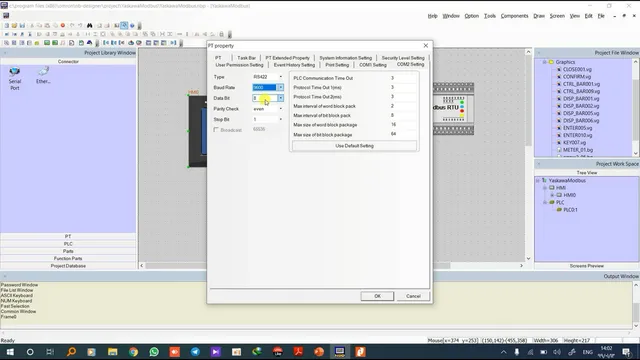Select PLC0:1 in the Tree View
This screenshot has width=640, height=360.
570,210
